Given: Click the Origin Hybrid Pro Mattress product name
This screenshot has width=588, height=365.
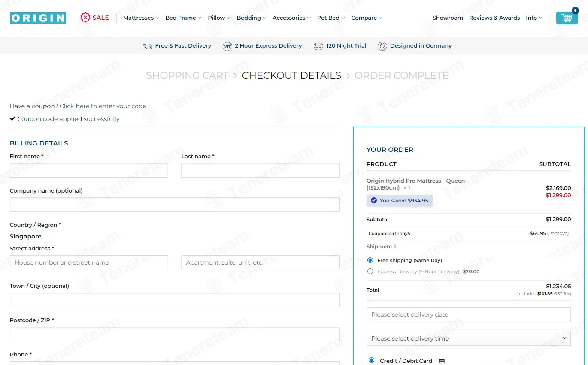Looking at the screenshot, I should tap(415, 184).
